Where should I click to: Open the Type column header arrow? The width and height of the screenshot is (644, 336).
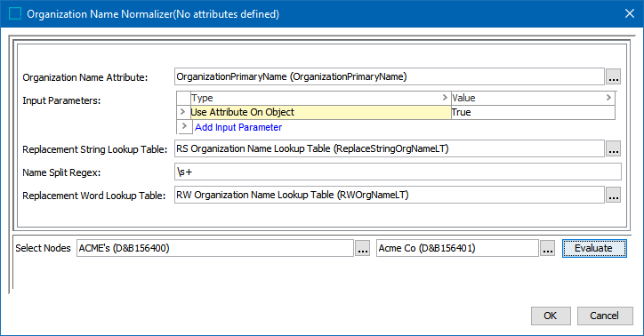tap(445, 98)
